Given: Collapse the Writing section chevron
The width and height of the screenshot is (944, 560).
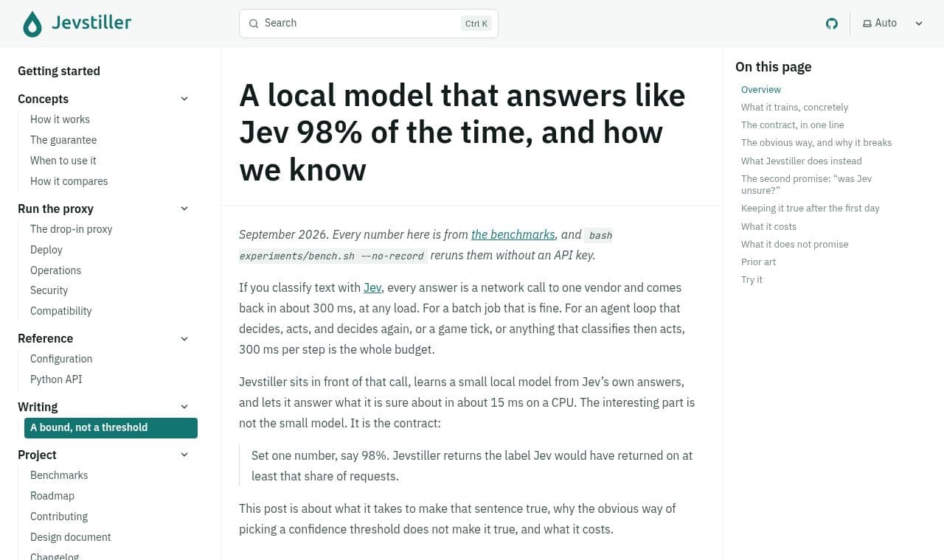Looking at the screenshot, I should [184, 407].
